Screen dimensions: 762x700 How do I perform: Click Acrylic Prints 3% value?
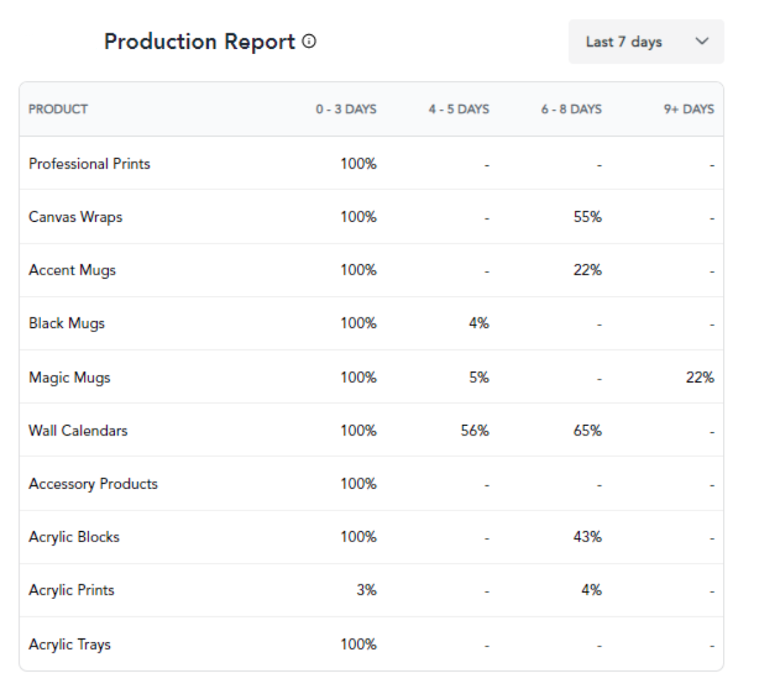pos(367,590)
